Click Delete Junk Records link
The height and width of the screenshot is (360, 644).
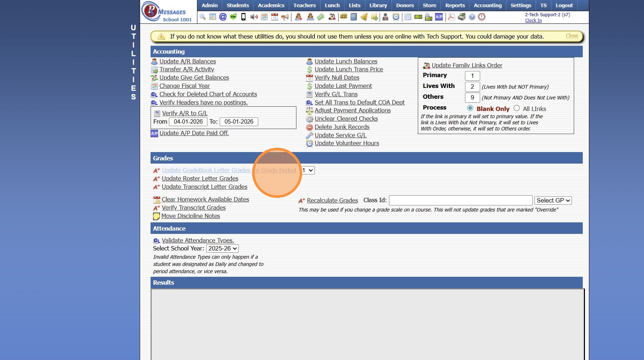click(x=342, y=127)
